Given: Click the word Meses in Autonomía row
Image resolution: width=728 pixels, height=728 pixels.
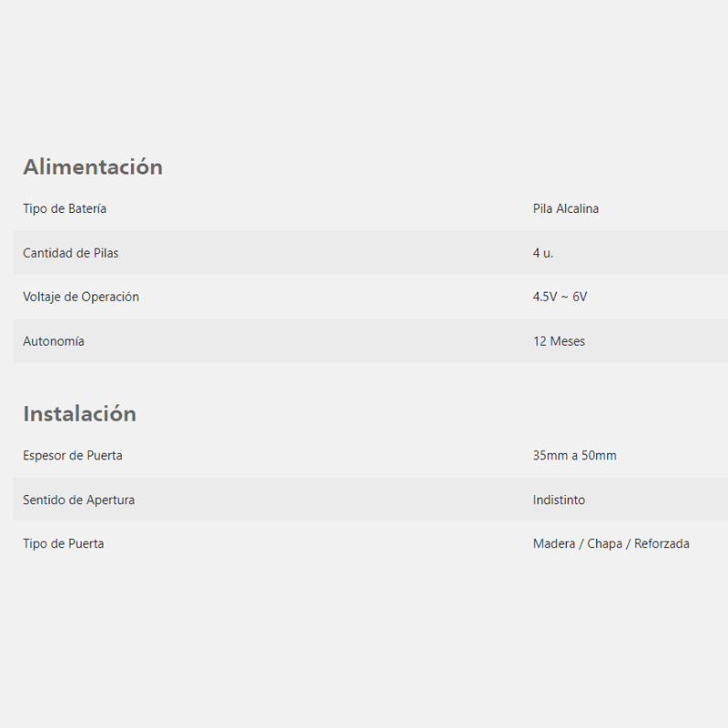Looking at the screenshot, I should [x=567, y=341].
